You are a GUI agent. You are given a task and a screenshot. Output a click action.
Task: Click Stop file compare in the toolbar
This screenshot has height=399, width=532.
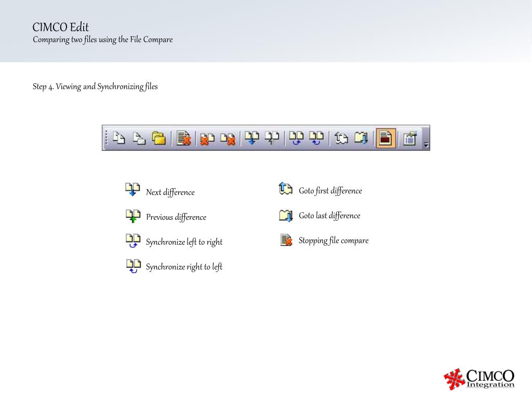[x=184, y=138]
